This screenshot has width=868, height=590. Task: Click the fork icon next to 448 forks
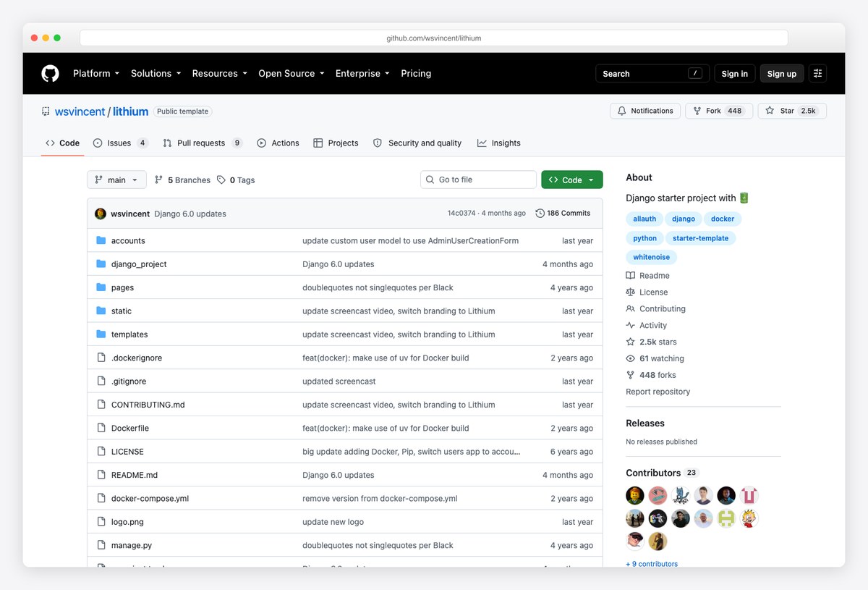coord(631,375)
